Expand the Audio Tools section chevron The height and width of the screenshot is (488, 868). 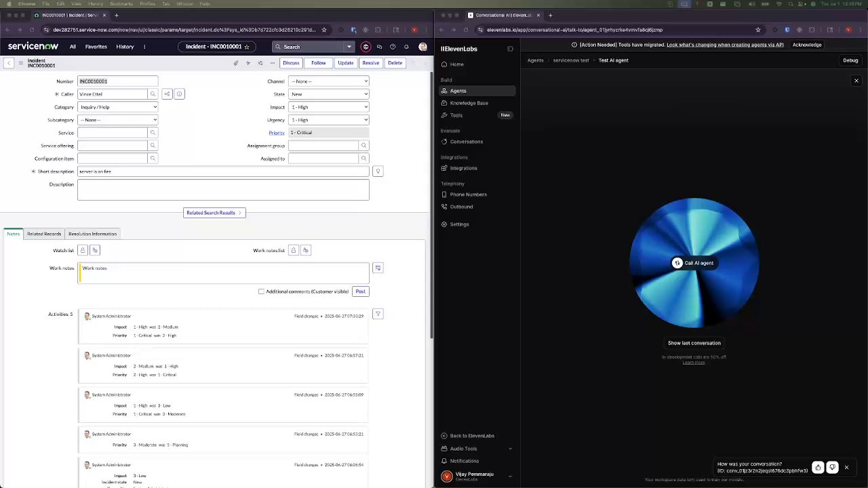pyautogui.click(x=510, y=449)
